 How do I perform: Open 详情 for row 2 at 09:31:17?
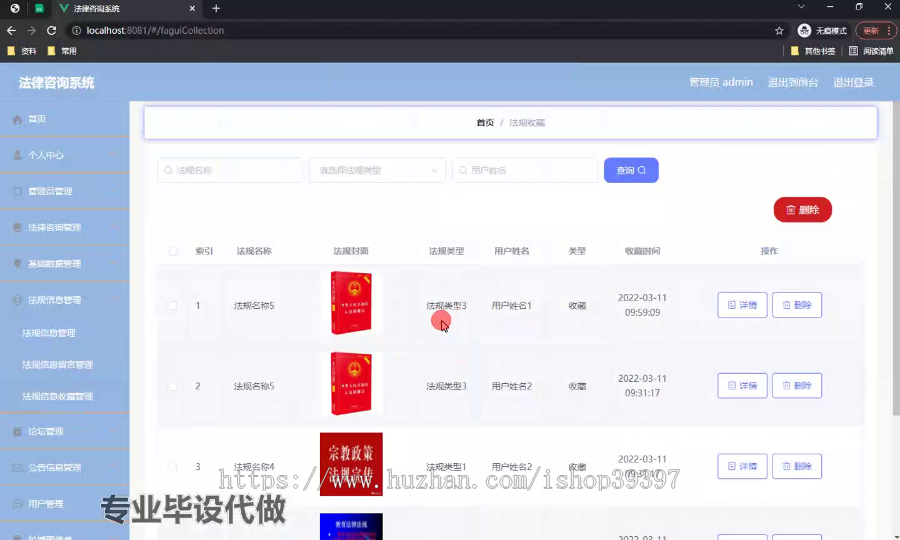(x=742, y=386)
